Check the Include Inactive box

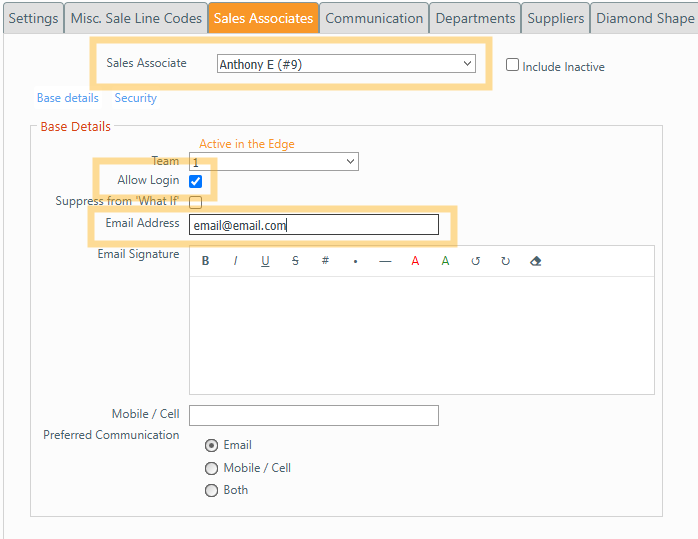click(513, 65)
